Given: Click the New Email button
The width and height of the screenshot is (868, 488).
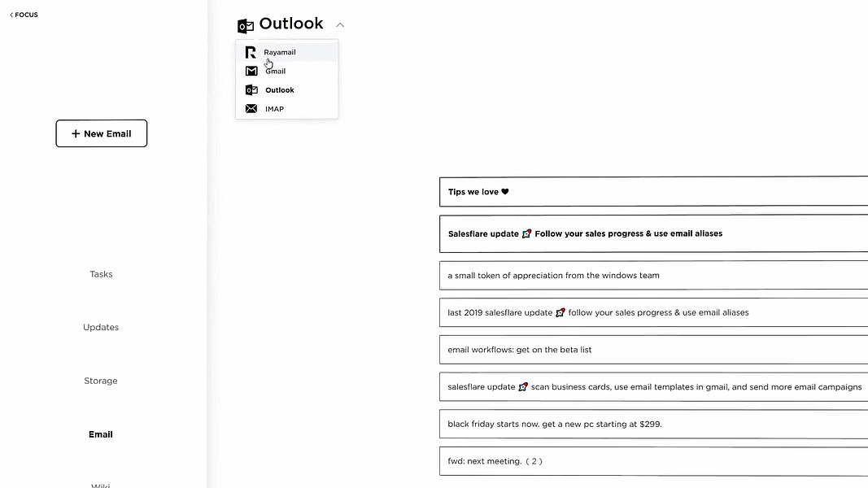Looking at the screenshot, I should pyautogui.click(x=102, y=133).
